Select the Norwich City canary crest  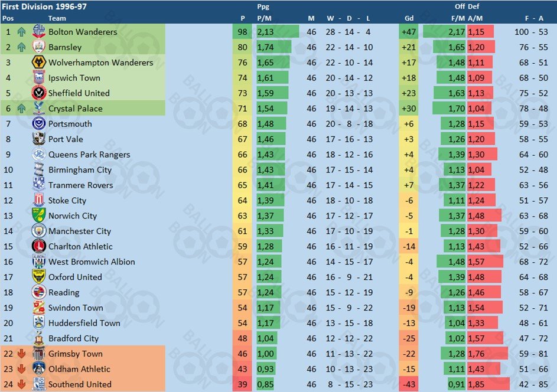point(39,215)
